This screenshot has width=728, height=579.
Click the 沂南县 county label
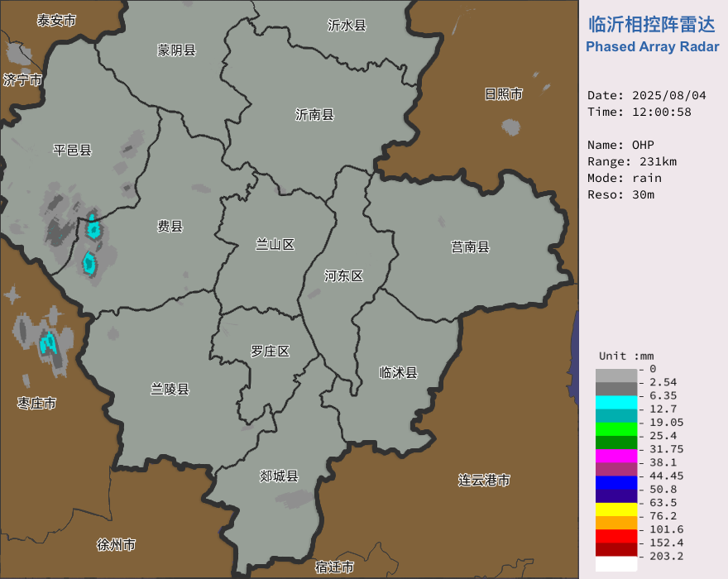[x=315, y=115]
